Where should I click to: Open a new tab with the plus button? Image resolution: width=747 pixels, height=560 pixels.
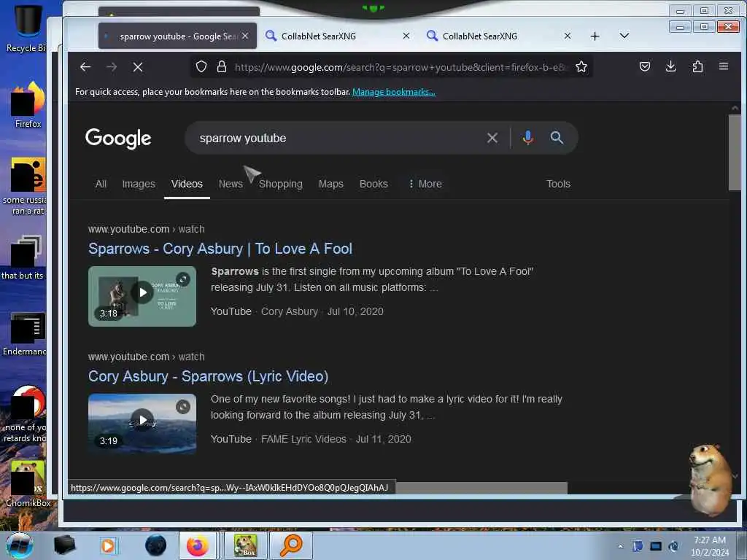point(595,36)
